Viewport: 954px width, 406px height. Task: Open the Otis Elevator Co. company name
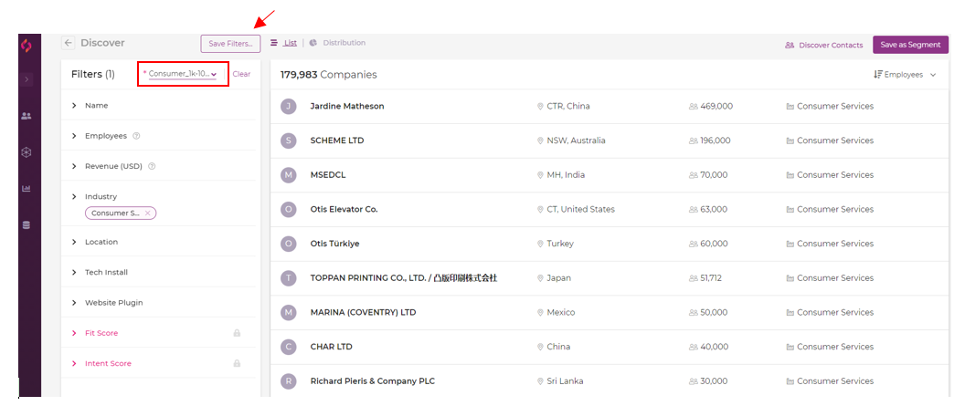click(344, 209)
